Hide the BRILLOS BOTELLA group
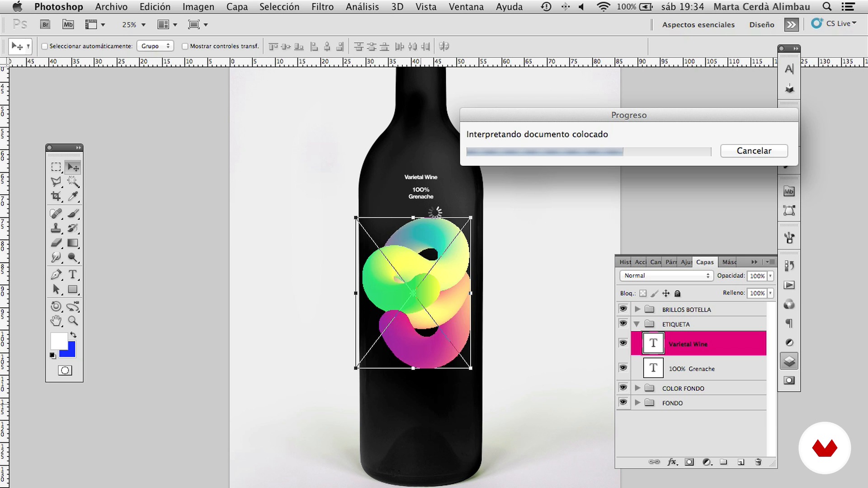This screenshot has width=868, height=488. click(x=623, y=309)
